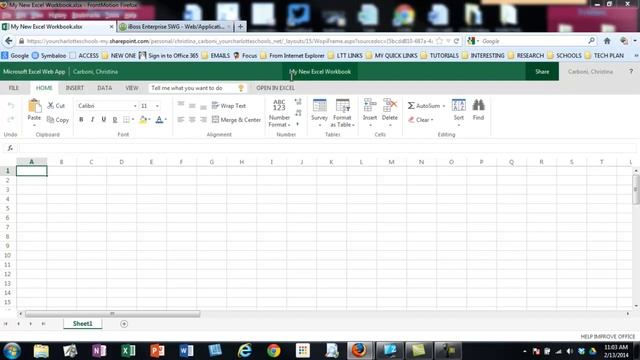
Task: Toggle underline formatting
Action: [104, 120]
